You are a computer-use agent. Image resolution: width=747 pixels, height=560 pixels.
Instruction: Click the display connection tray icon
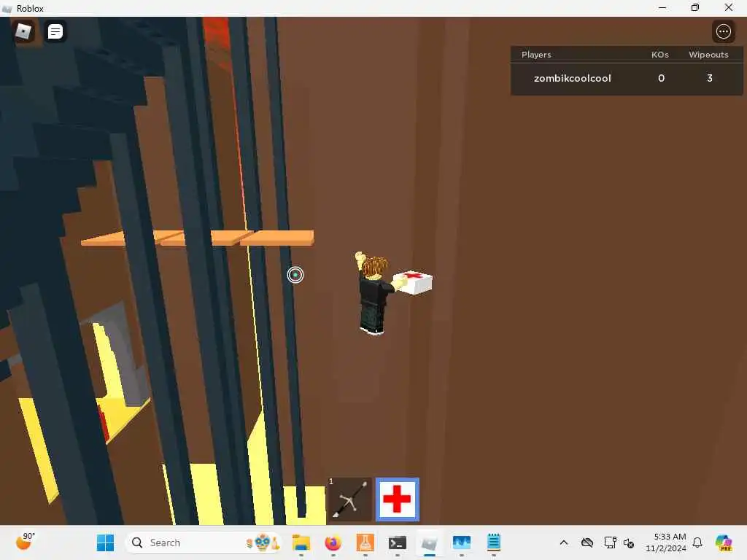coord(610,542)
